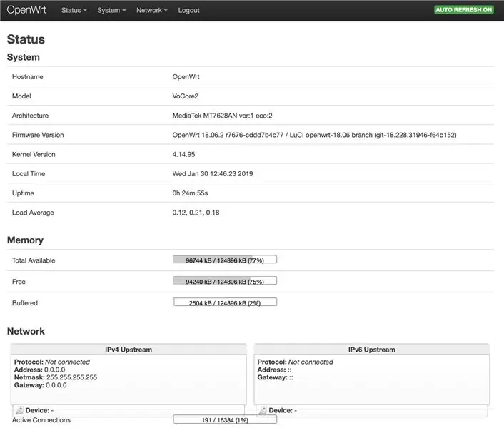Select the hostname value OpenWrt
The width and height of the screenshot is (504, 428).
point(186,77)
